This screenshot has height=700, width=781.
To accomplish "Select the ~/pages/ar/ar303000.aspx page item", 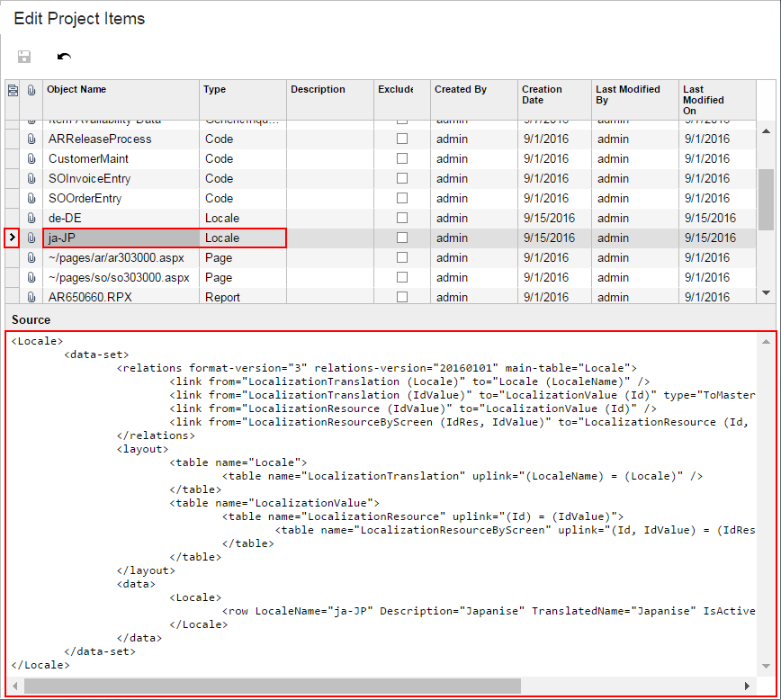I will click(115, 258).
